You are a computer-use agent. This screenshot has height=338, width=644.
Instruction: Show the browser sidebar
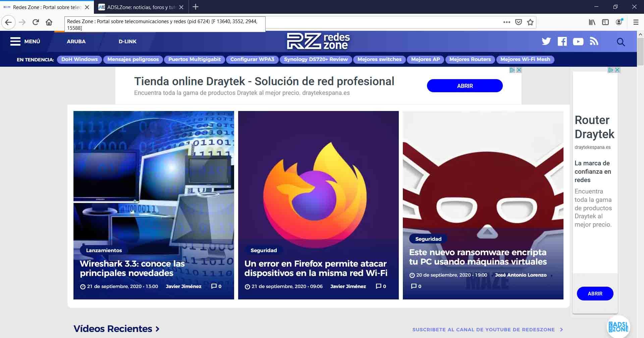point(605,22)
